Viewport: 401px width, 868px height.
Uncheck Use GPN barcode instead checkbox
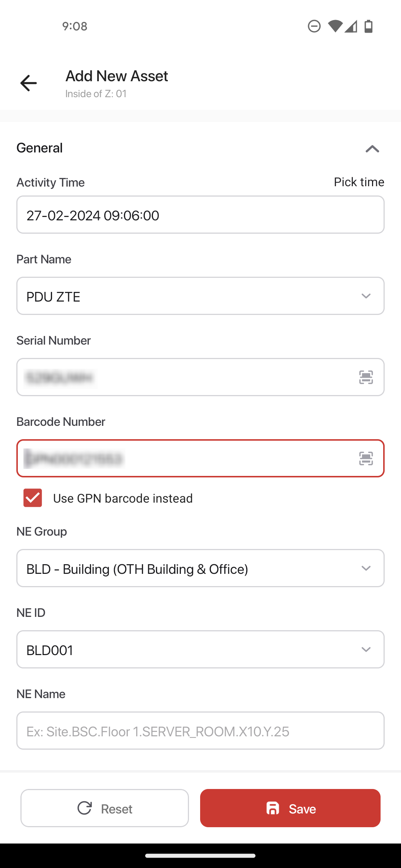coord(33,498)
